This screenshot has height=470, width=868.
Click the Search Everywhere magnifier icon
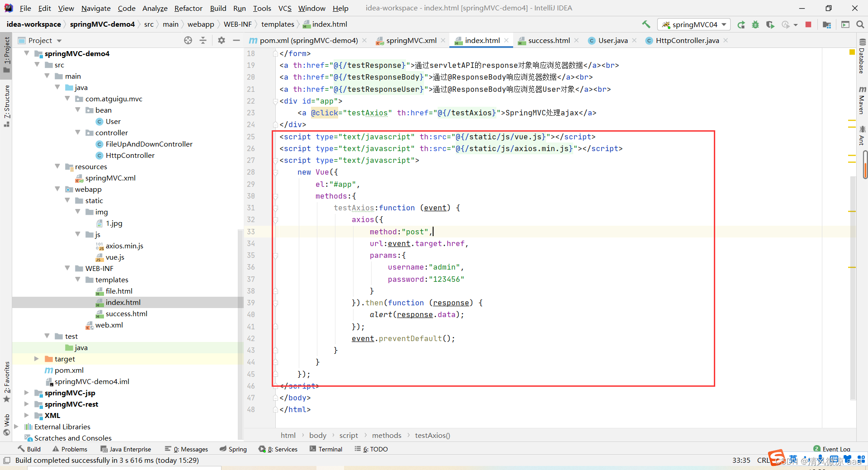(x=860, y=24)
